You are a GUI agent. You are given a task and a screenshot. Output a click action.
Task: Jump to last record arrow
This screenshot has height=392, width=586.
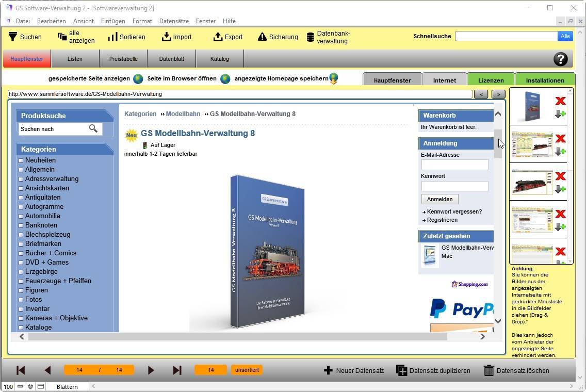pos(177,370)
